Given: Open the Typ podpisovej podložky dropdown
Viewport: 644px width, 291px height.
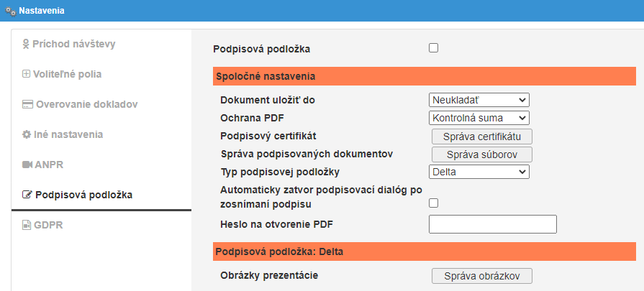Looking at the screenshot, I should tap(479, 172).
